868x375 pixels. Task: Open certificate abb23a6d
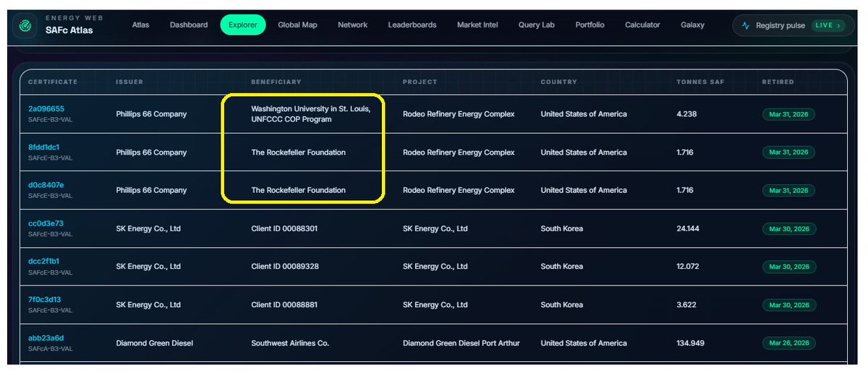pyautogui.click(x=46, y=337)
